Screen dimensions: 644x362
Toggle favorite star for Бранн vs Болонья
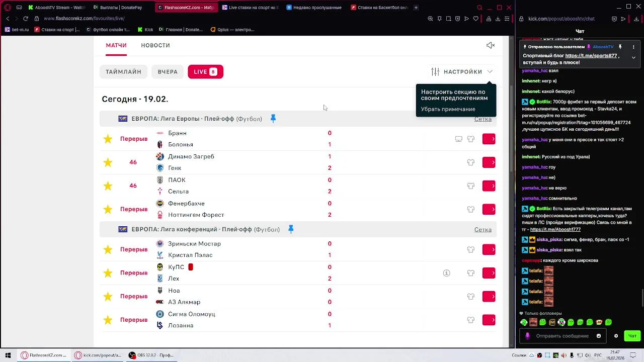108,139
